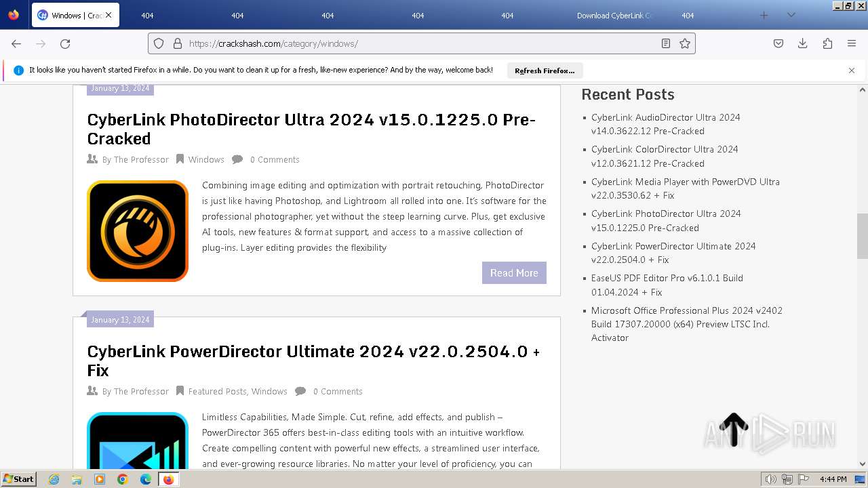
Task: Open recent post CyberLink ColorDirector Ultra 2024
Action: pos(665,156)
